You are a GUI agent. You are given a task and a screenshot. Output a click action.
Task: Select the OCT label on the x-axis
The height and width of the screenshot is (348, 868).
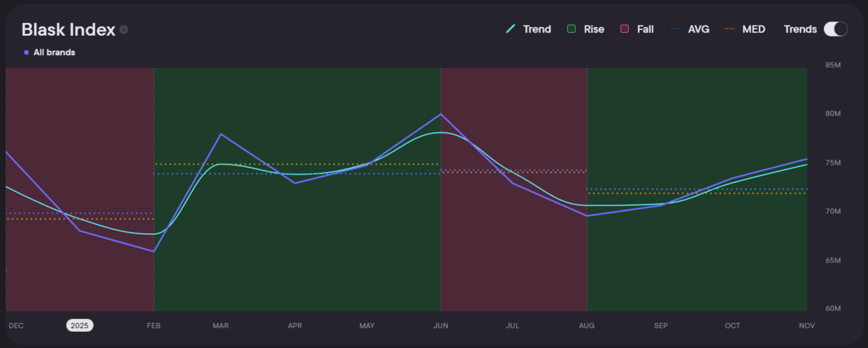pyautogui.click(x=732, y=325)
